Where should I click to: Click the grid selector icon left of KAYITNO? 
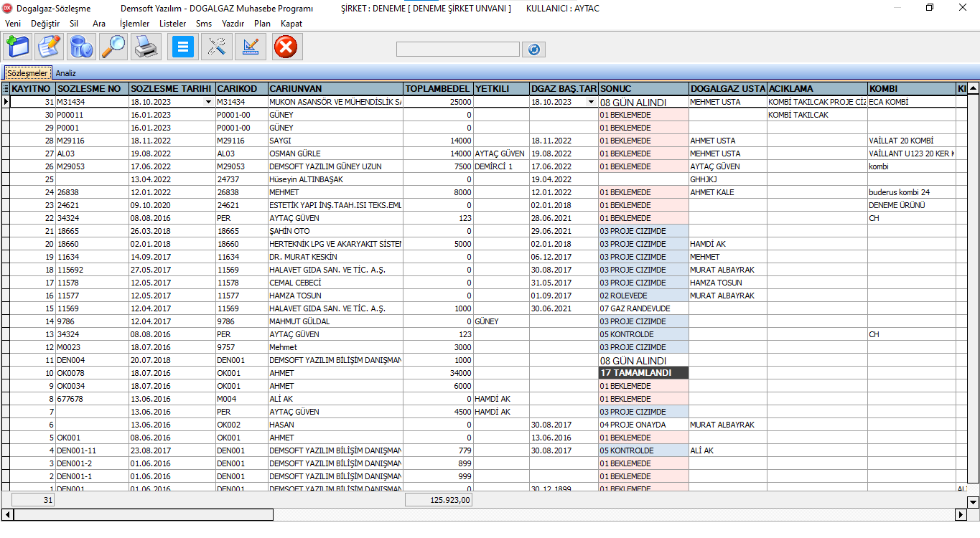(6, 89)
